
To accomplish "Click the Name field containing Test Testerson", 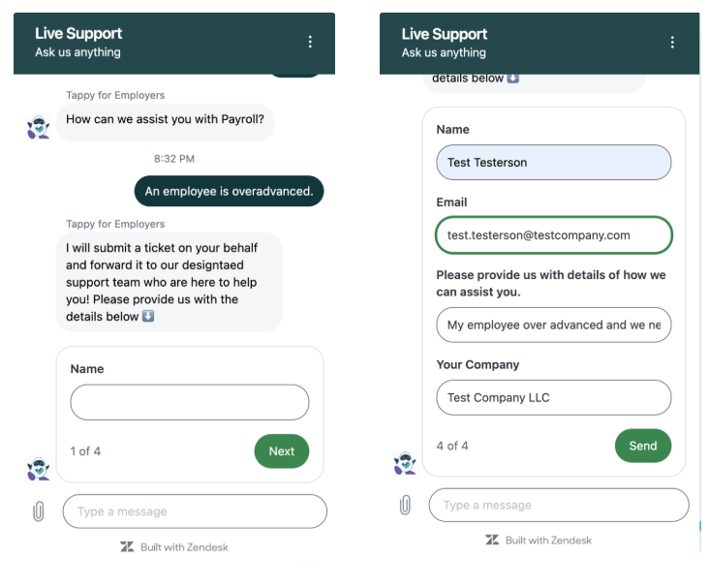I will [553, 163].
